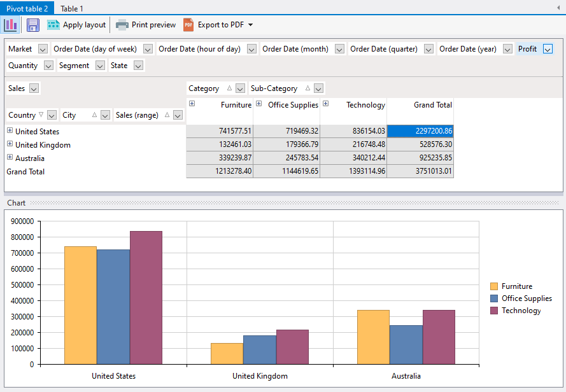Viewport: 566px width, 392px height.
Task: Open the Market field filter dropdown
Action: (x=43, y=49)
